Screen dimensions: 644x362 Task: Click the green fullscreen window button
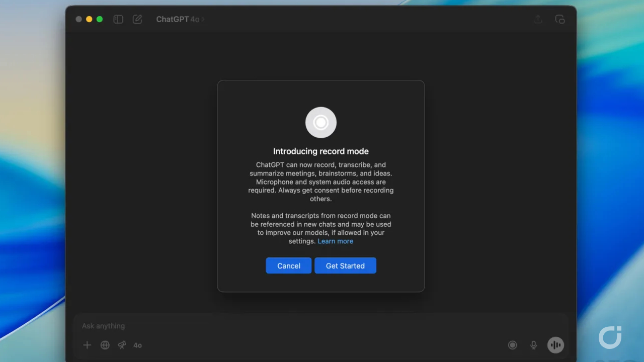(x=100, y=19)
